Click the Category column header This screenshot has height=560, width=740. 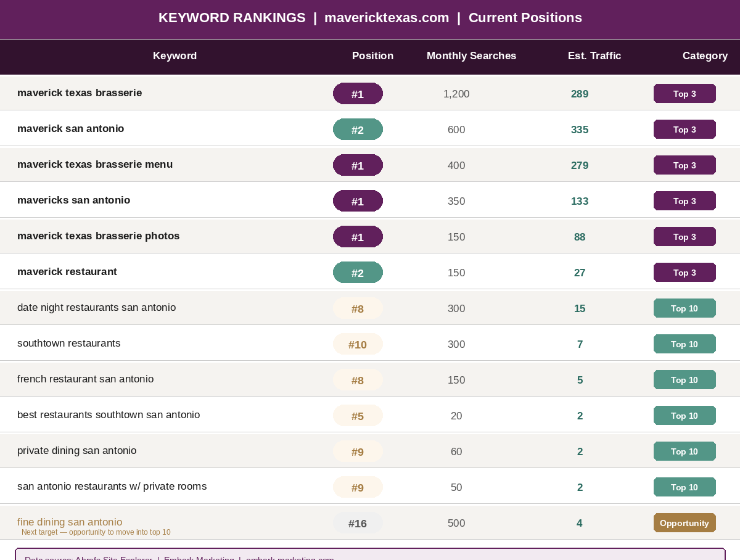pos(704,56)
